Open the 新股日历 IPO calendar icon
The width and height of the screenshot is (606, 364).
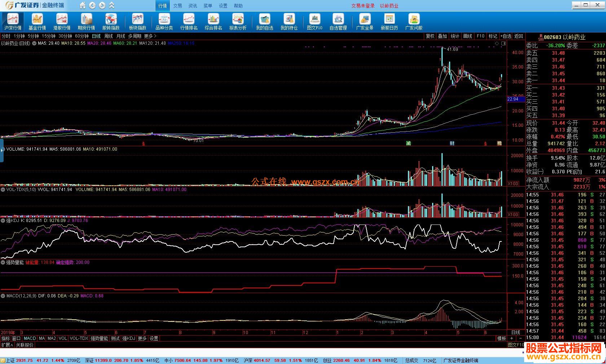(x=389, y=22)
